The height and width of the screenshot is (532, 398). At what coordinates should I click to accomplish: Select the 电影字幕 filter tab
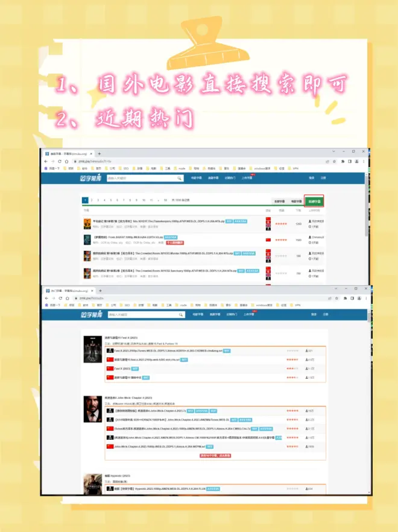click(x=295, y=201)
